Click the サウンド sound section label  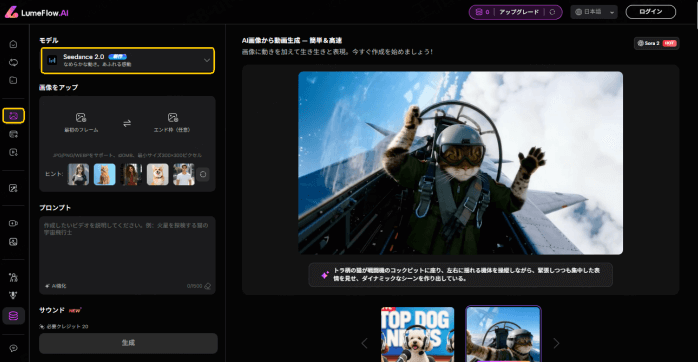point(52,310)
